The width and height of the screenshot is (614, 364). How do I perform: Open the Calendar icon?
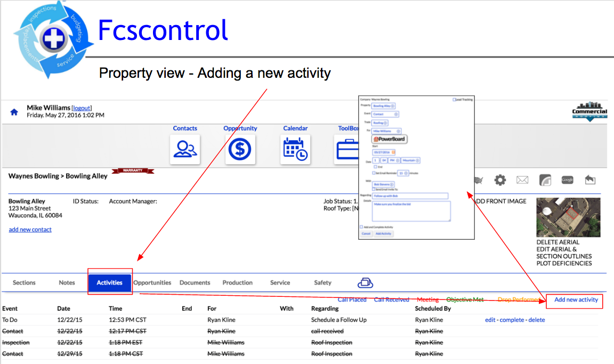pos(295,149)
